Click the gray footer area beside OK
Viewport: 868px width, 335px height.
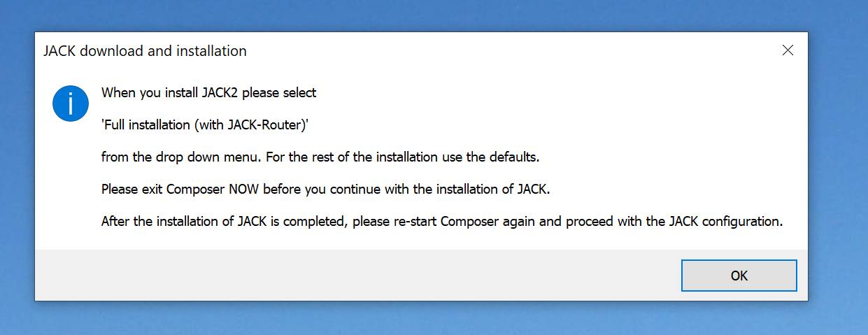coord(350,275)
